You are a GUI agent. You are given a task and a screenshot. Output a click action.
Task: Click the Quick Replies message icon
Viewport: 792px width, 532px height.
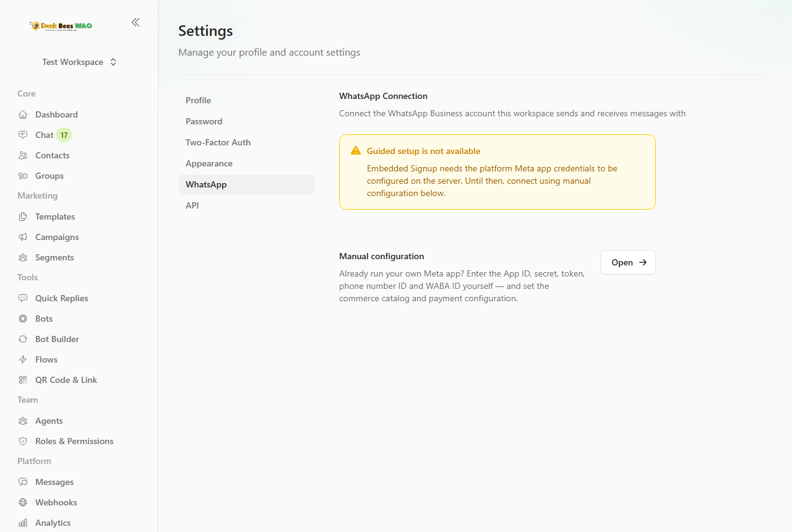click(x=23, y=298)
